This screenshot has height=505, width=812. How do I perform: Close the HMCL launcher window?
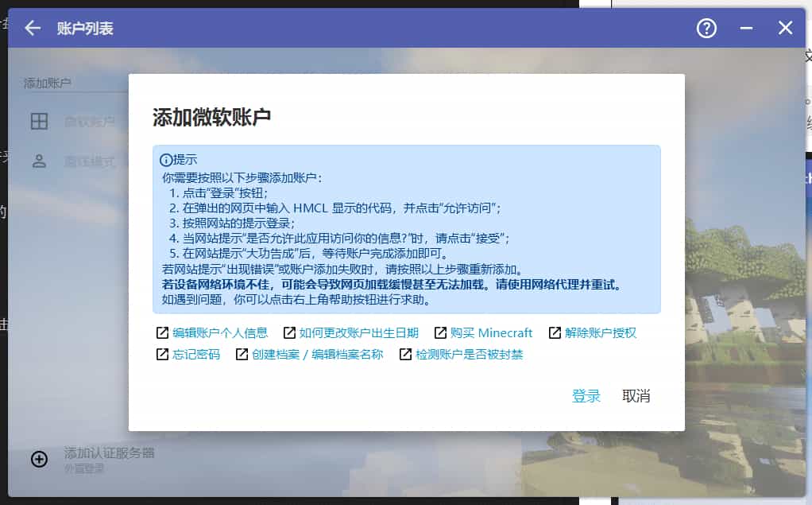click(x=785, y=29)
